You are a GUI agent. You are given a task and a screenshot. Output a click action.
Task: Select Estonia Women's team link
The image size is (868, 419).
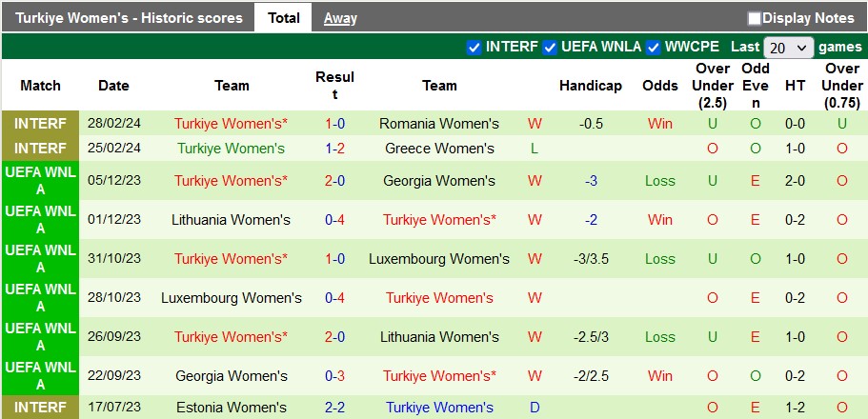pos(232,407)
